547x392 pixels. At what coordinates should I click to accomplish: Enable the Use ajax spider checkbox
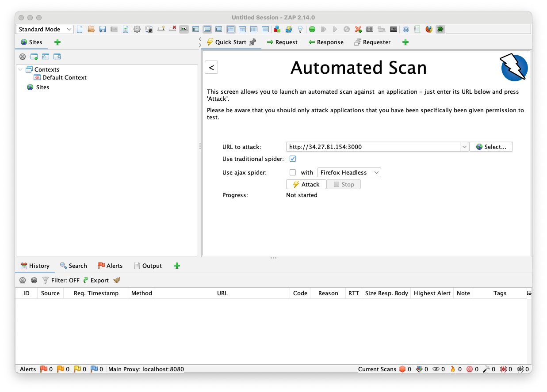pyautogui.click(x=293, y=172)
